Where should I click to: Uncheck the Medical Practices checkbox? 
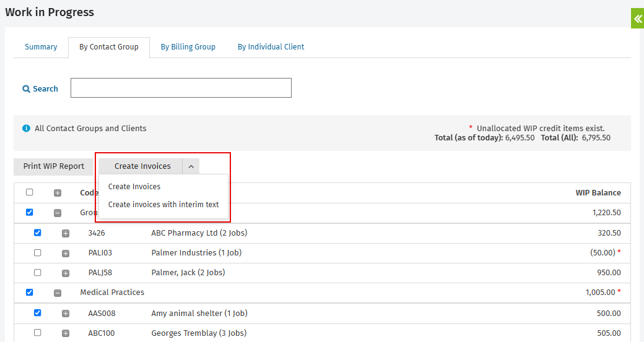coord(30,293)
